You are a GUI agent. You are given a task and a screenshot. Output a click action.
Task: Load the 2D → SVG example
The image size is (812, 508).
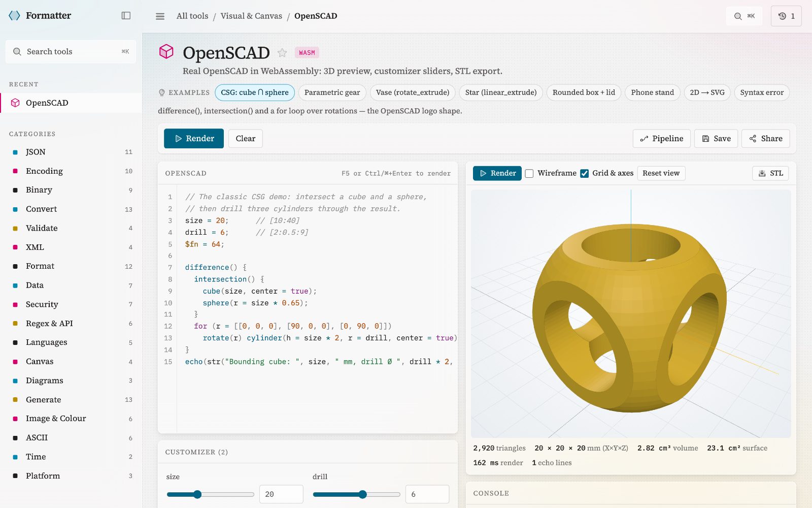[707, 92]
